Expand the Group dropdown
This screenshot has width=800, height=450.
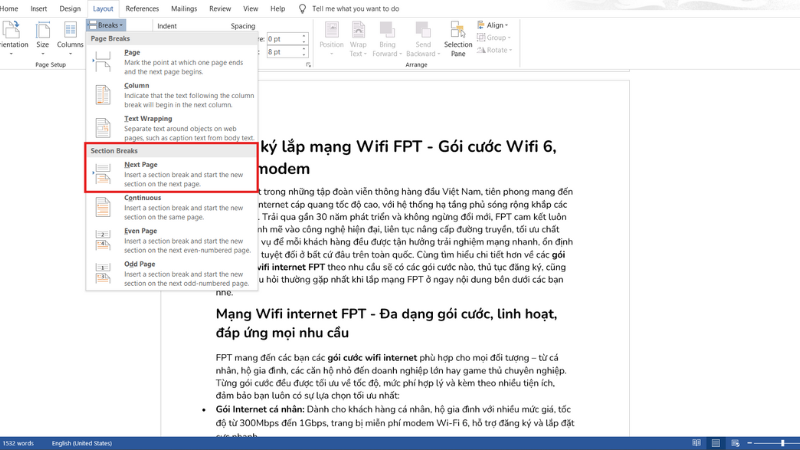pos(494,37)
